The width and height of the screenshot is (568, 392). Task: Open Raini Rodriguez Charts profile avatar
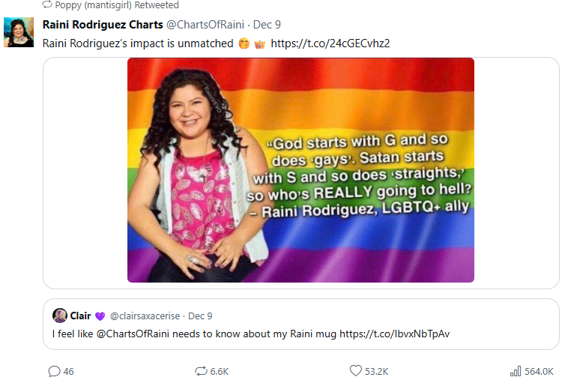[19, 32]
